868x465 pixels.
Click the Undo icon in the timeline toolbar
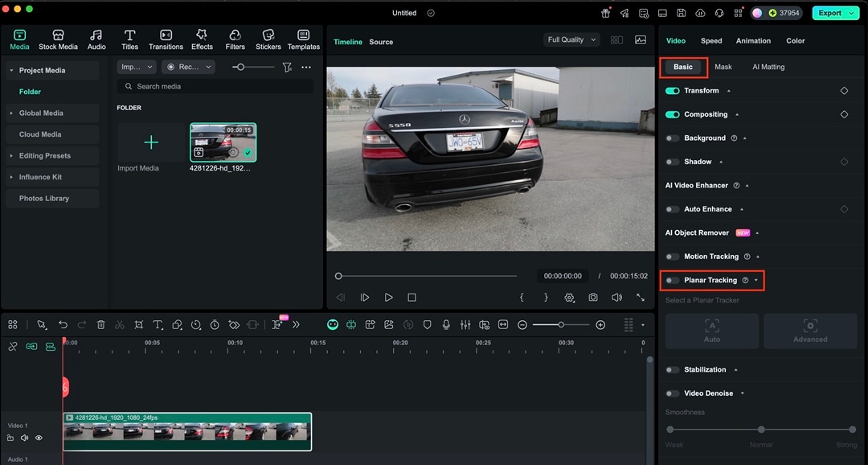point(63,325)
